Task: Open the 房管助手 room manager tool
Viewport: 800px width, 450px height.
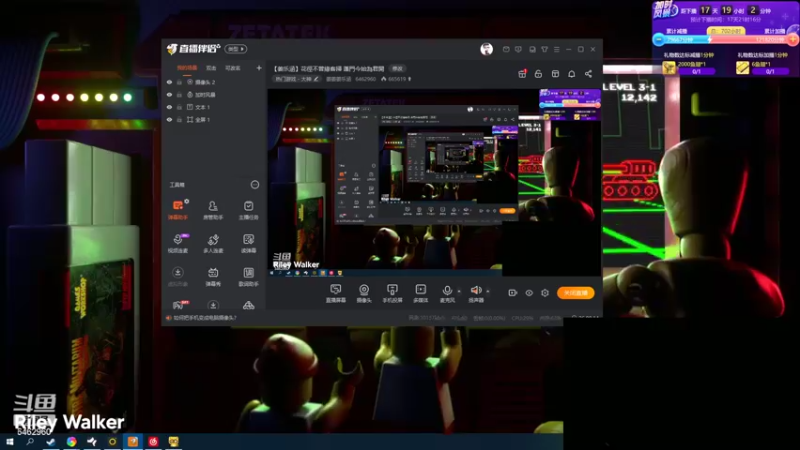Action: click(213, 209)
